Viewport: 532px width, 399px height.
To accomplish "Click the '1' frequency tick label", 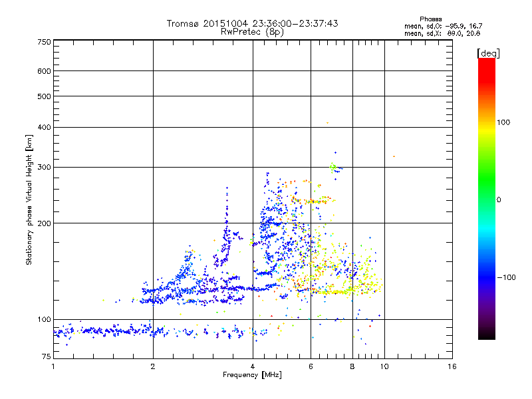I will [x=53, y=366].
